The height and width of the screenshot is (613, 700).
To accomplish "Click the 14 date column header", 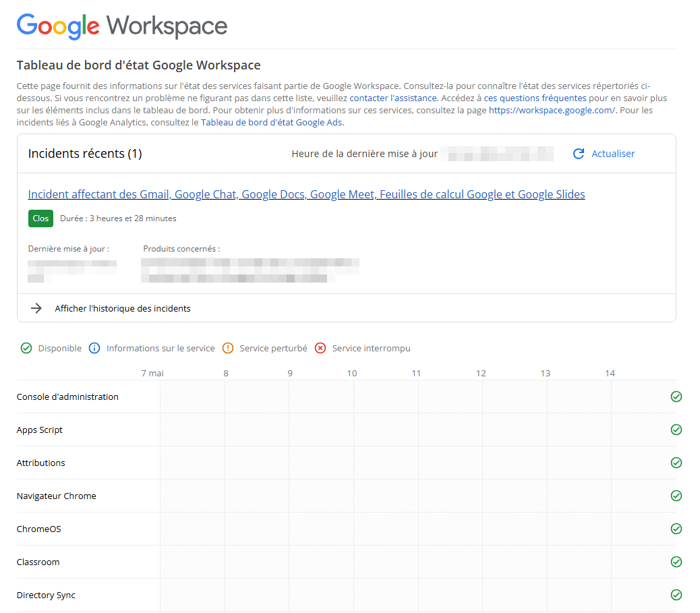I will point(610,373).
